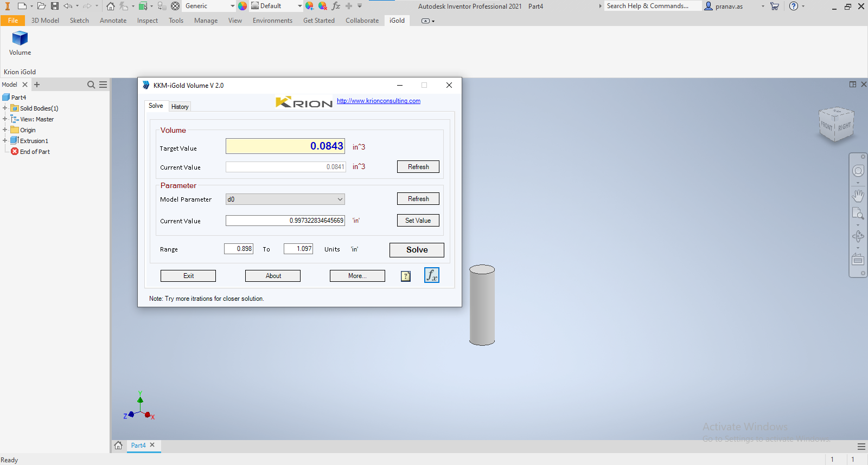868x465 pixels.
Task: Close the Model browser panel tab
Action: coord(25,85)
